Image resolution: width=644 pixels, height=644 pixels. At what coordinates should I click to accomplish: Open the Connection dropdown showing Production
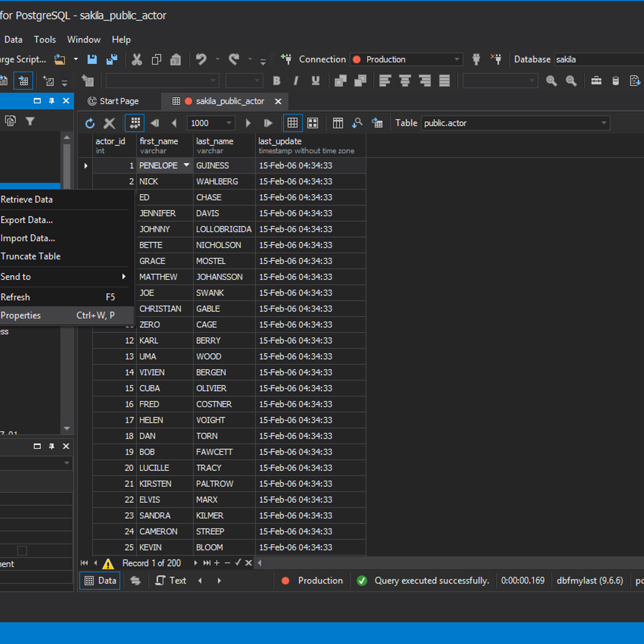(x=406, y=59)
